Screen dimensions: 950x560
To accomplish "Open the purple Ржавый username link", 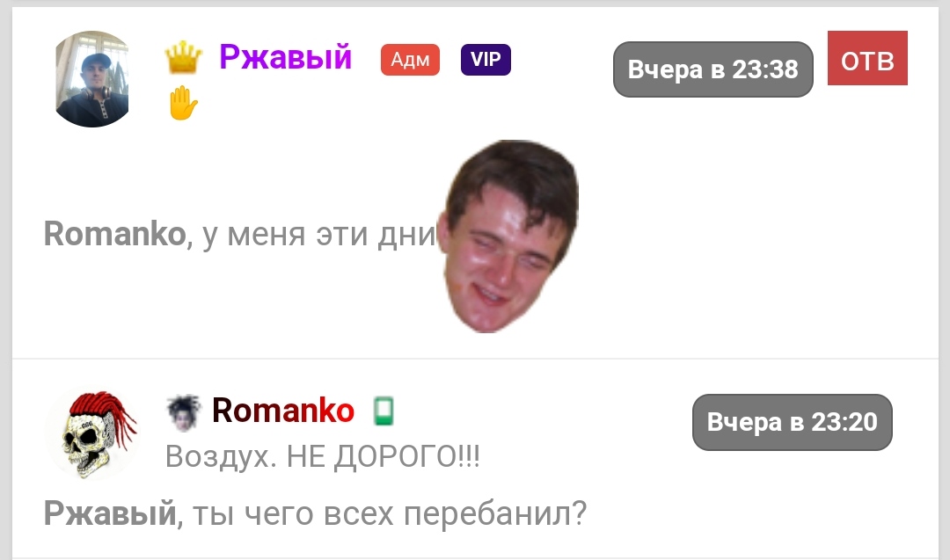I will [x=285, y=57].
